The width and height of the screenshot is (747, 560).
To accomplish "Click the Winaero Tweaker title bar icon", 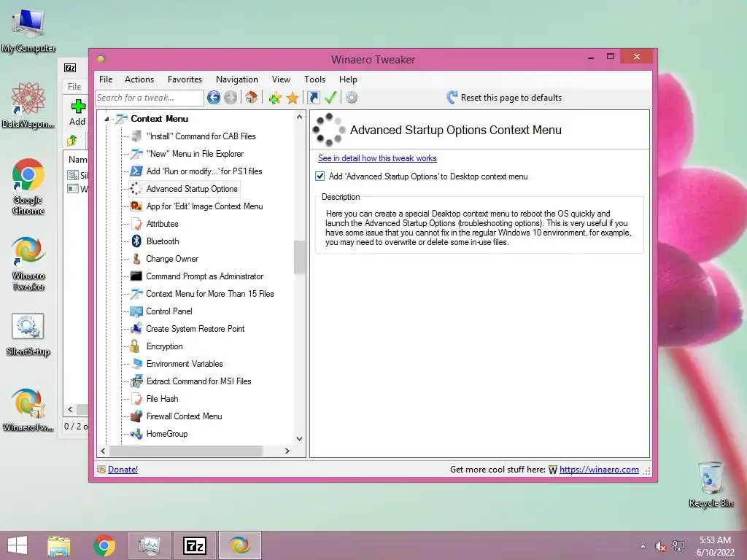I will click(x=101, y=59).
